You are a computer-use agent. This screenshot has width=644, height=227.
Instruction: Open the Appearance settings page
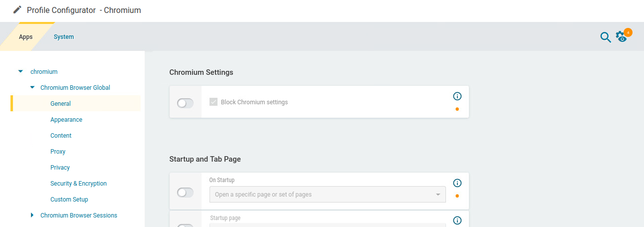coord(66,120)
